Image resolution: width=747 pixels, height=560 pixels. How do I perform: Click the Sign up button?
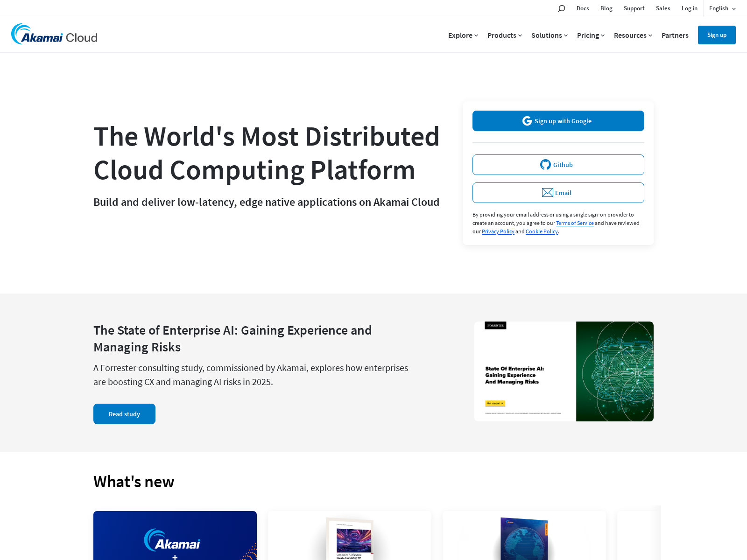tap(717, 35)
